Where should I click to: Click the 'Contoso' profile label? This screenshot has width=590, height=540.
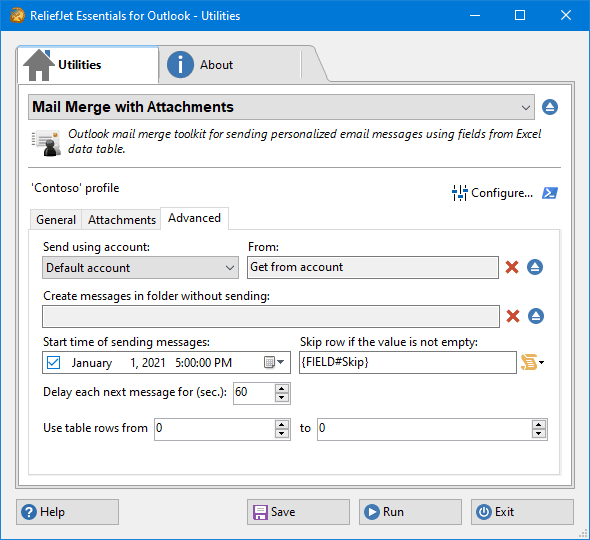(x=75, y=188)
